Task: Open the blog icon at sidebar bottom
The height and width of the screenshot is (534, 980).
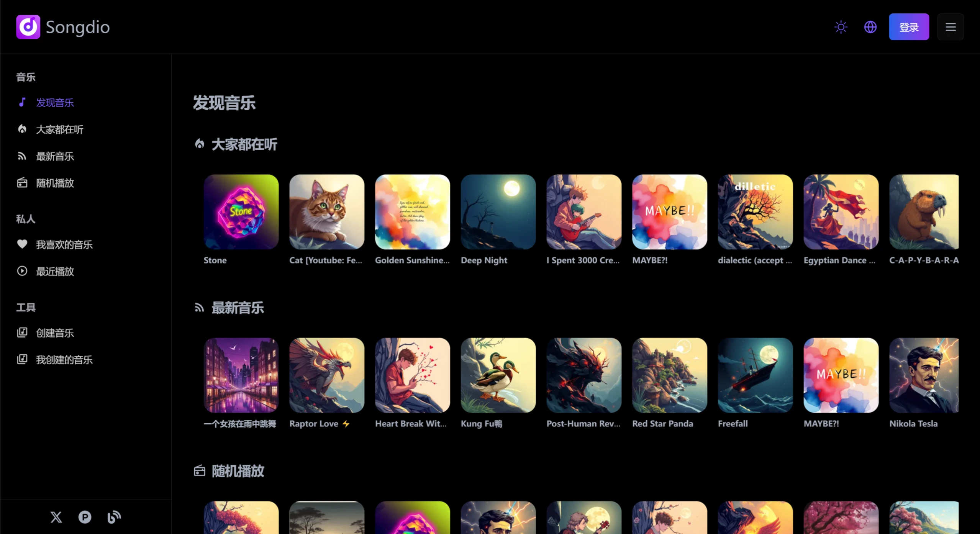Action: point(113,517)
